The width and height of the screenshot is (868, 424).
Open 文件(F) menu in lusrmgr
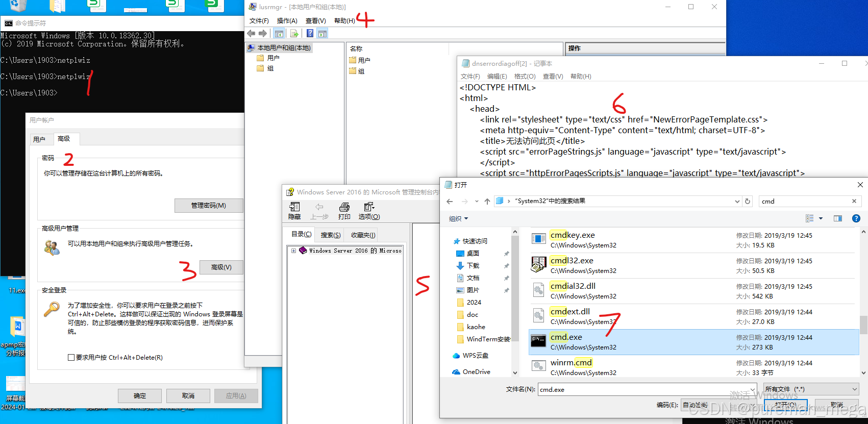[x=259, y=21]
